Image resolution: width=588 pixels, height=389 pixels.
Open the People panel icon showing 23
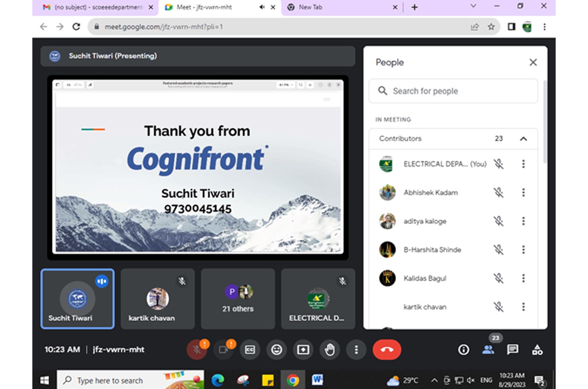[x=488, y=350]
